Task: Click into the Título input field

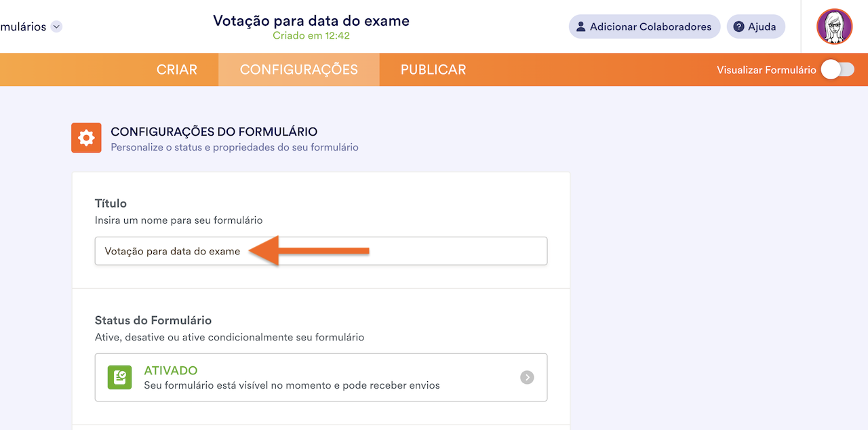Action: [x=407, y=251]
